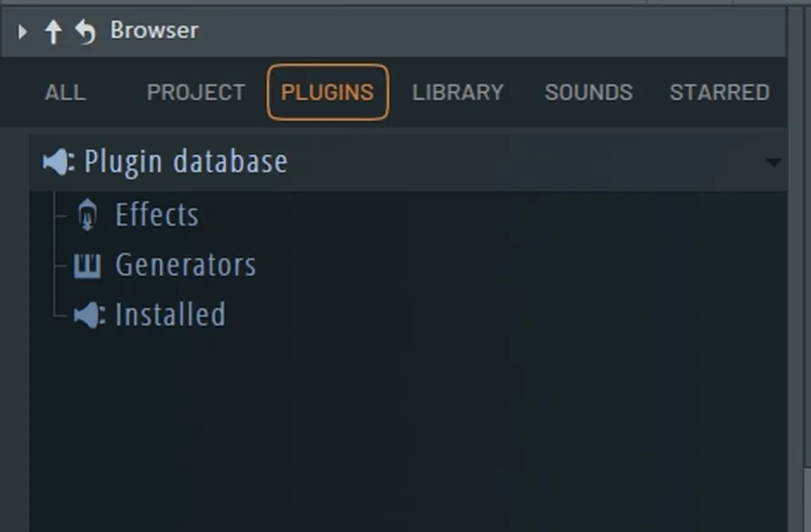
Task: Click the Browser panel title
Action: 154,30
